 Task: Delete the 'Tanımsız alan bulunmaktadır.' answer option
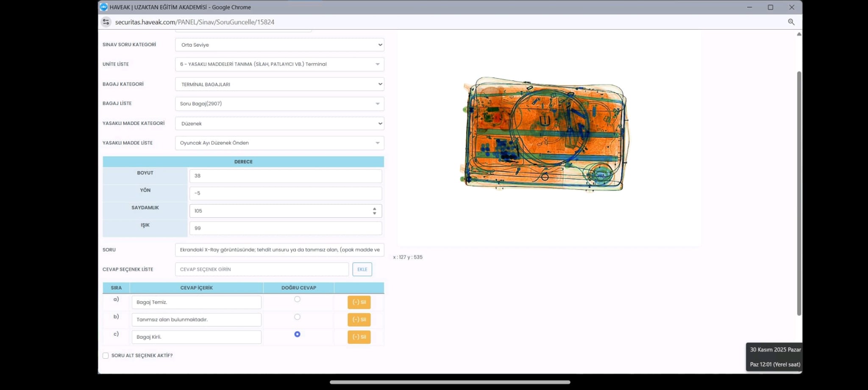coord(359,320)
